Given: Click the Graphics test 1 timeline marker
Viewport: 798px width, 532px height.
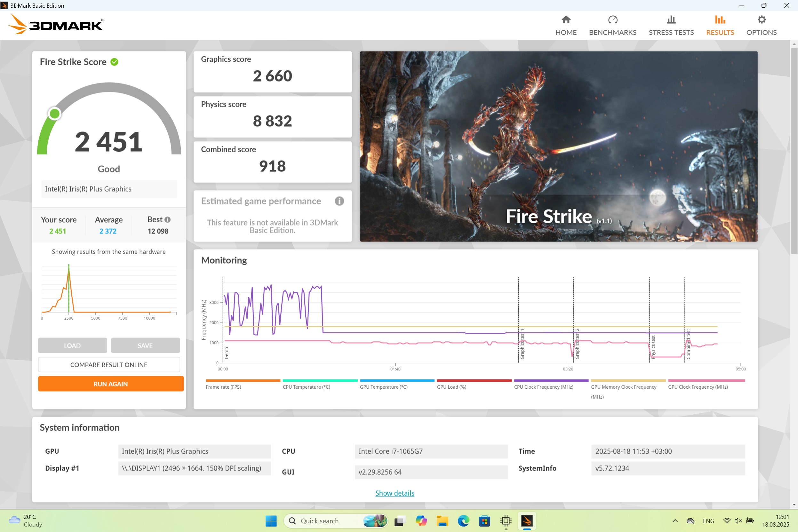Looking at the screenshot, I should tap(522, 343).
